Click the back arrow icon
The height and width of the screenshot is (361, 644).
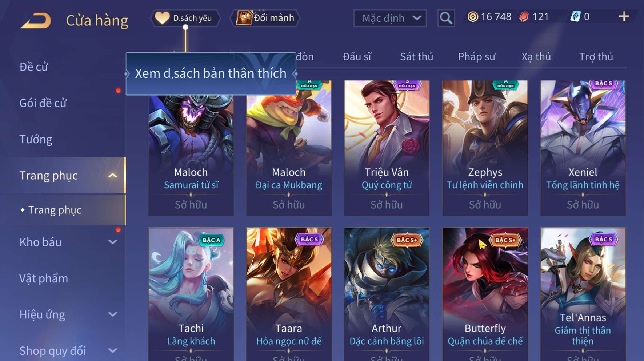coord(36,20)
